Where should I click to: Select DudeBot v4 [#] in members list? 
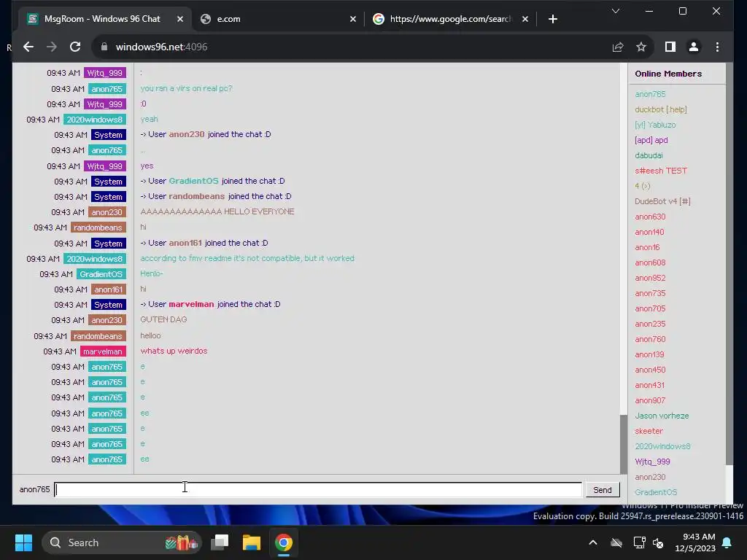coord(662,201)
